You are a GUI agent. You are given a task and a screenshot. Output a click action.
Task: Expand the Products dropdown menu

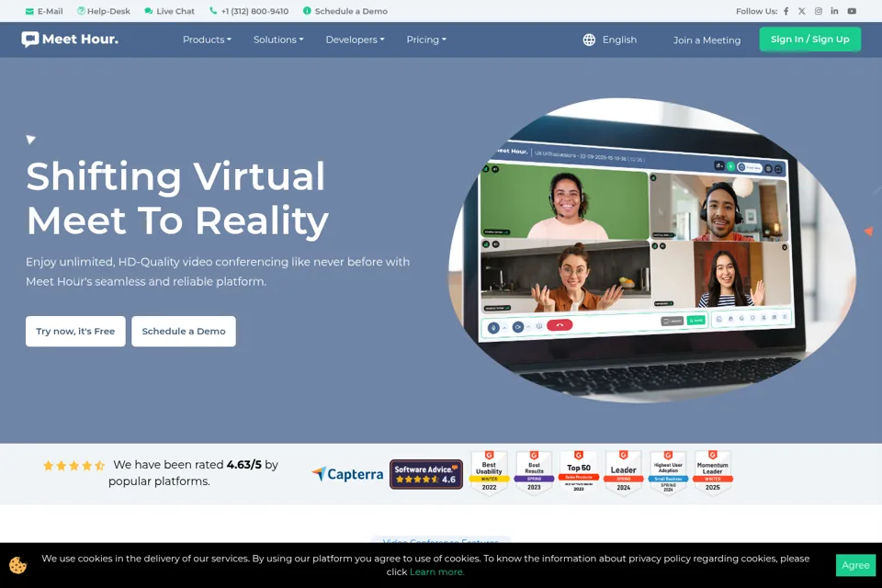click(207, 40)
